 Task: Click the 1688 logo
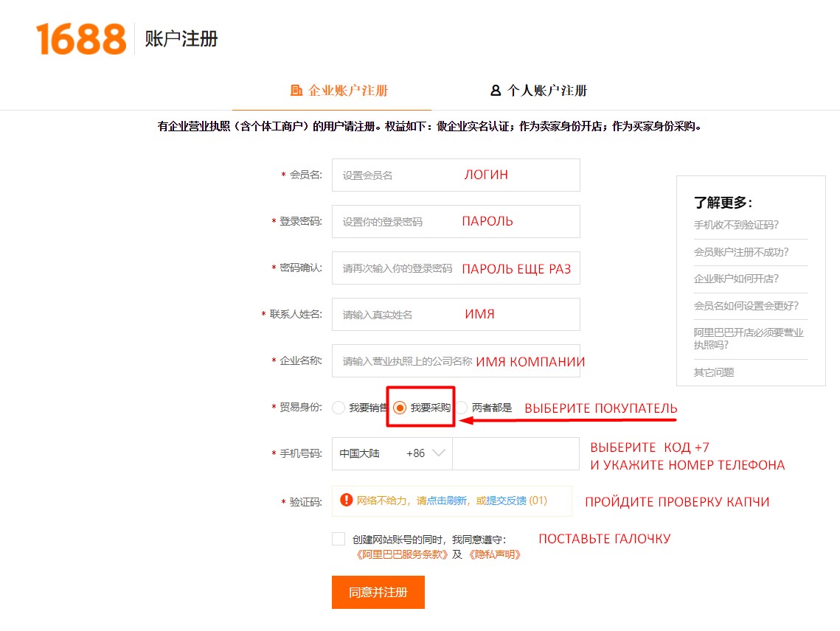click(81, 39)
